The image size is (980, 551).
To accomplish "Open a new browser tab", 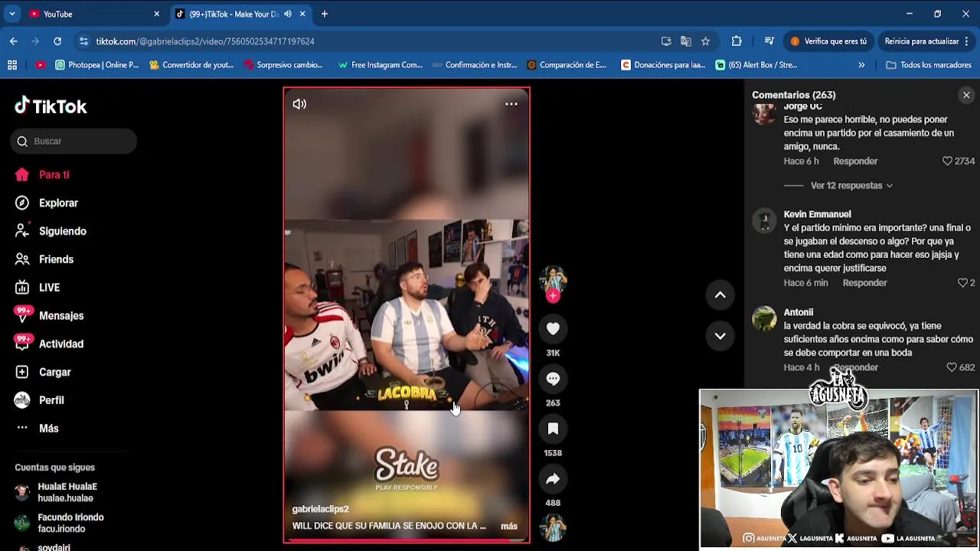I will (x=325, y=14).
